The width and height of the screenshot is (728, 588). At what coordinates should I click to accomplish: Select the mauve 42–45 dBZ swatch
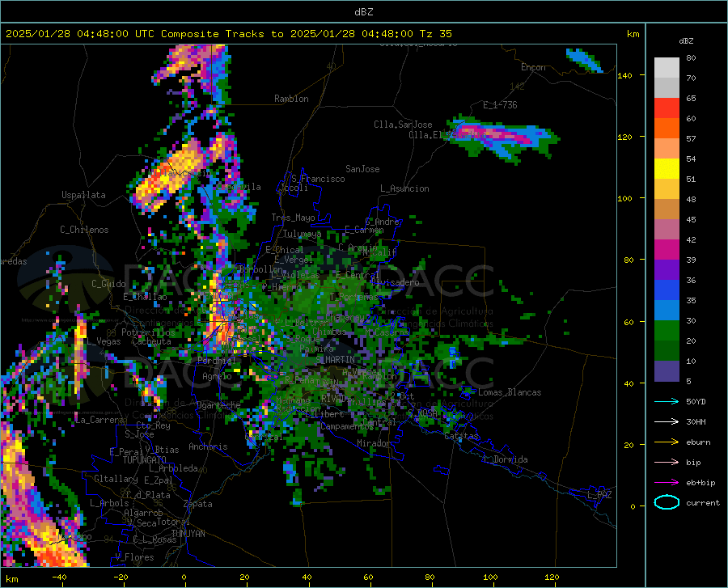667,229
